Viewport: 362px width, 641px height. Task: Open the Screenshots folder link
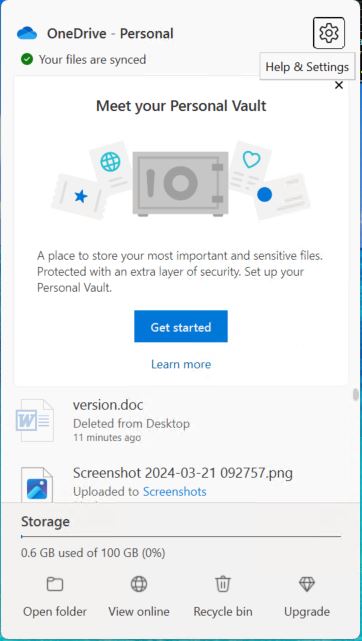tap(174, 491)
